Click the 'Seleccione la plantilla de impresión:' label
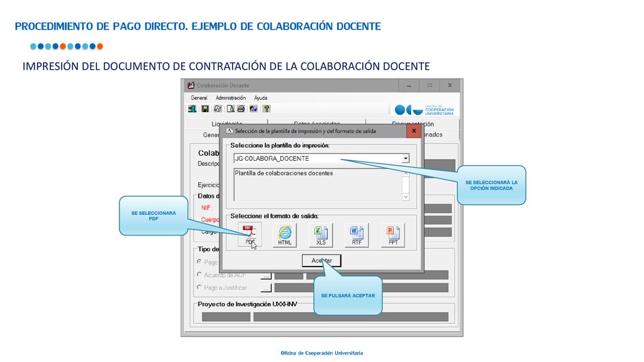The height and width of the screenshot is (362, 644). click(x=280, y=145)
